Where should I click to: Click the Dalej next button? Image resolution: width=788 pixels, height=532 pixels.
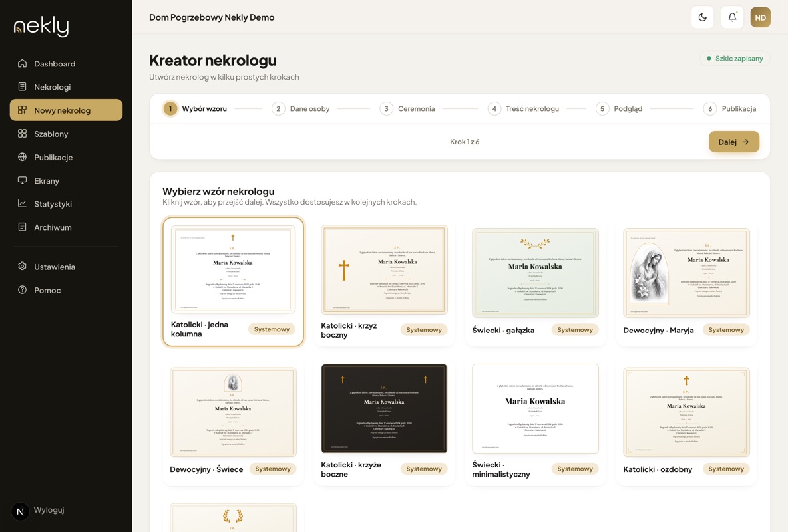click(x=733, y=142)
